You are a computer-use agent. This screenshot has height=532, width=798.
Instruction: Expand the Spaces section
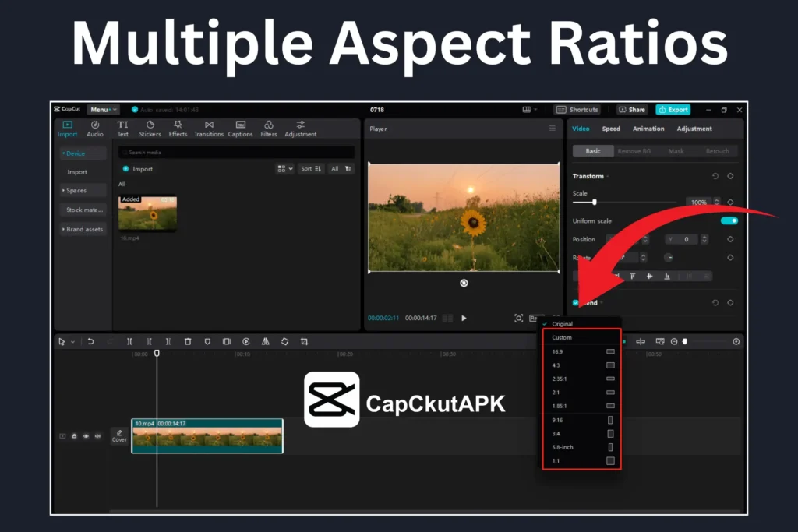(76, 191)
